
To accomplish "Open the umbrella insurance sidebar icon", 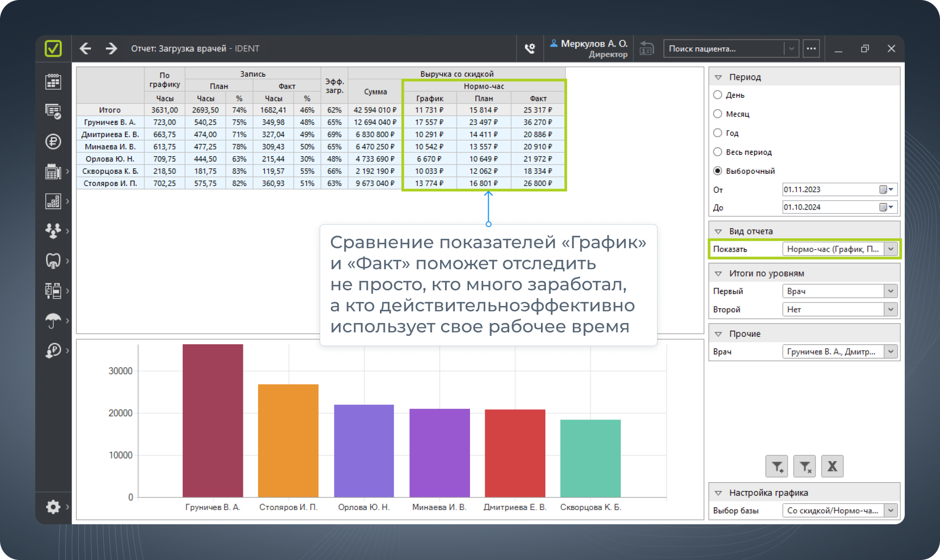I will 53,321.
